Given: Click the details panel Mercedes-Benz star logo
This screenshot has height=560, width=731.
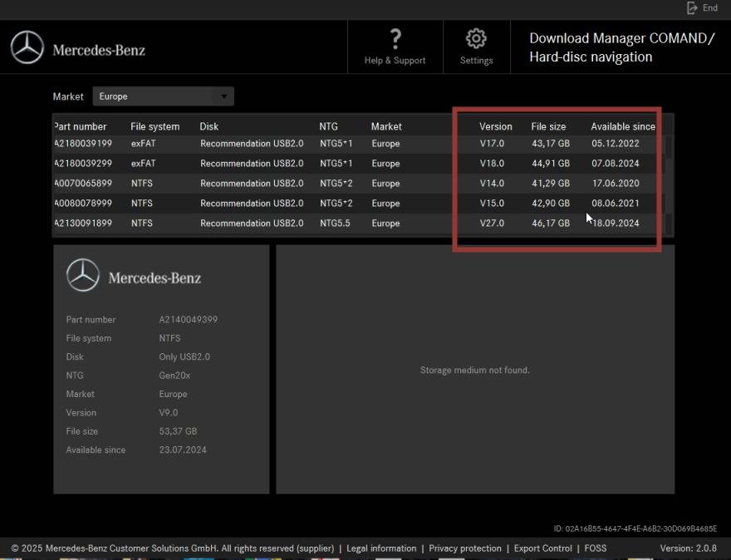Looking at the screenshot, I should (x=83, y=275).
